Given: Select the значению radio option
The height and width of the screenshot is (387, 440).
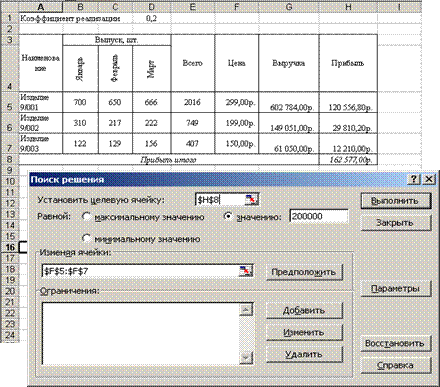Looking at the screenshot, I should pos(227,217).
